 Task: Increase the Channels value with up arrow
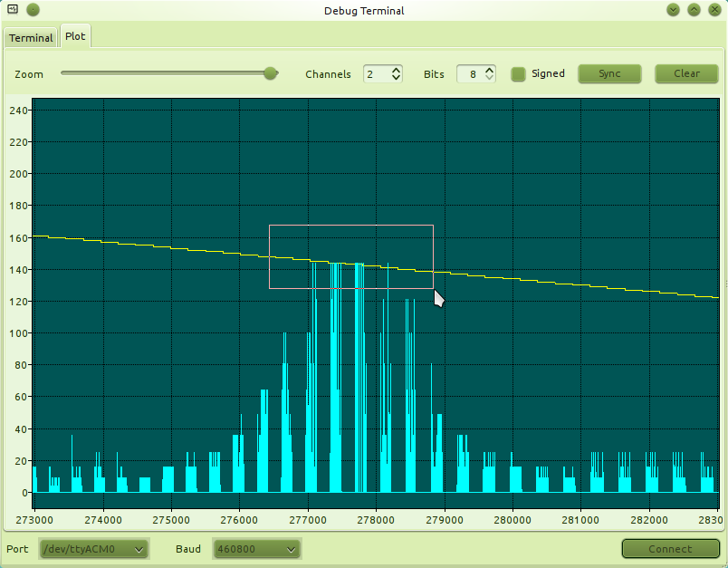click(396, 70)
